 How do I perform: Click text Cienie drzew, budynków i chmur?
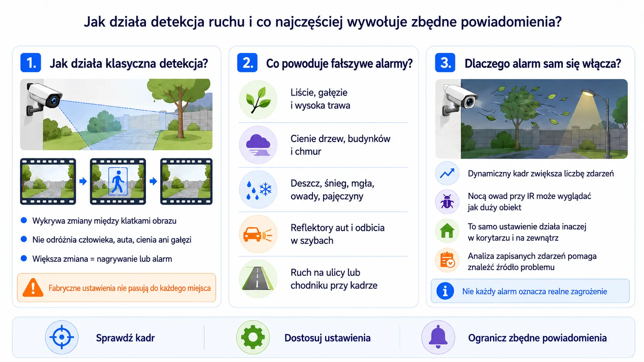coord(340,145)
